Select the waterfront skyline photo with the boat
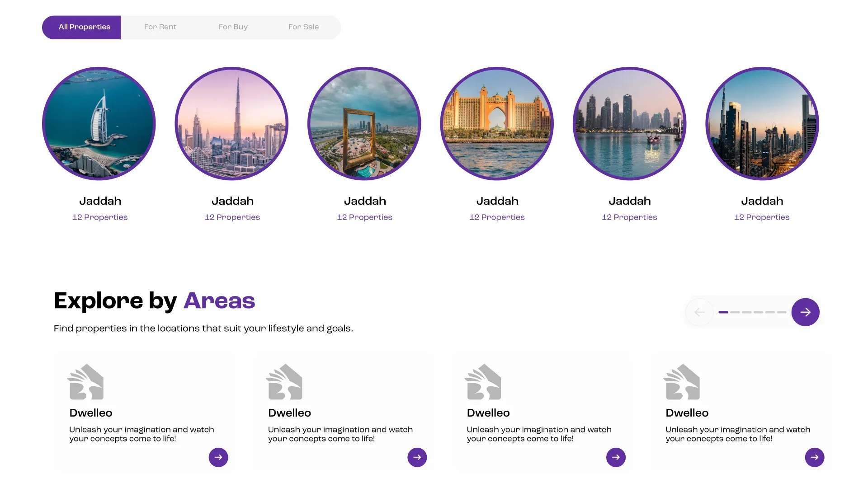868x488 pixels. click(630, 123)
